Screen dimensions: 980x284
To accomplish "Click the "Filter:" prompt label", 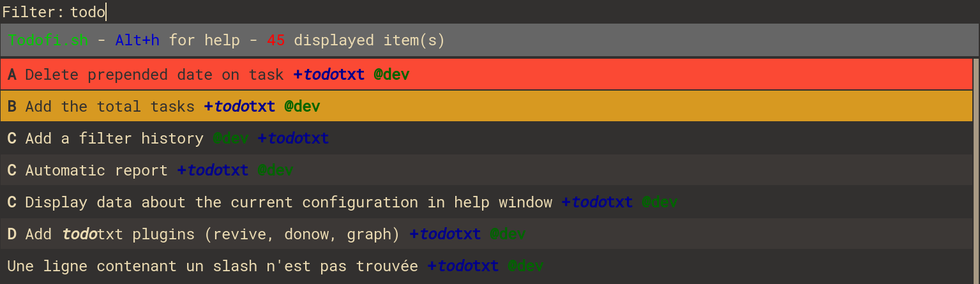I will tap(33, 12).
